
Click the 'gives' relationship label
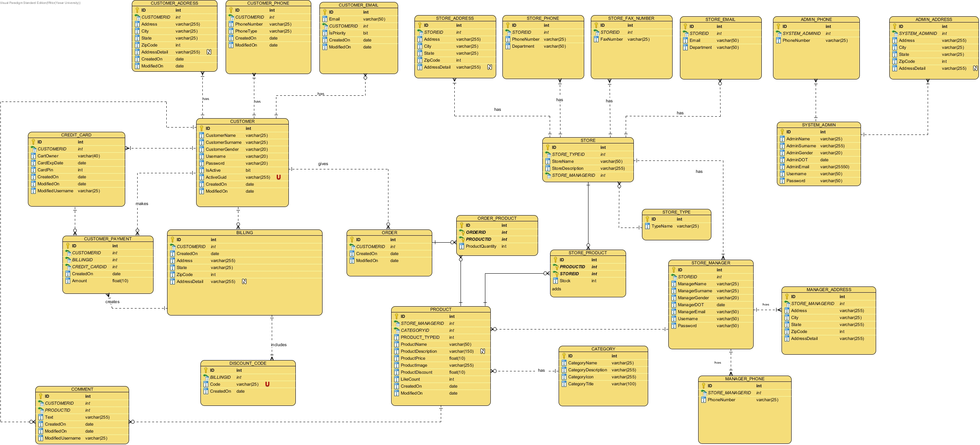[323, 164]
